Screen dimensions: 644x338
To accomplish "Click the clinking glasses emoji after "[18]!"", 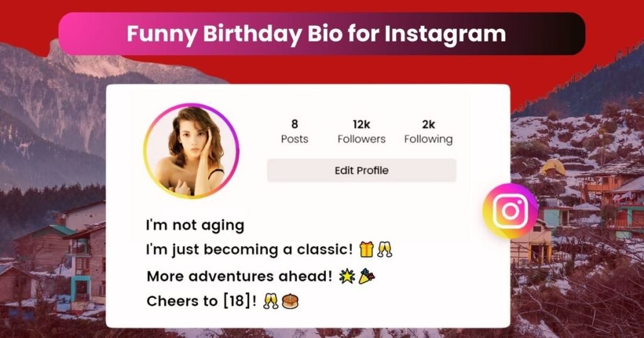I will coord(272,302).
